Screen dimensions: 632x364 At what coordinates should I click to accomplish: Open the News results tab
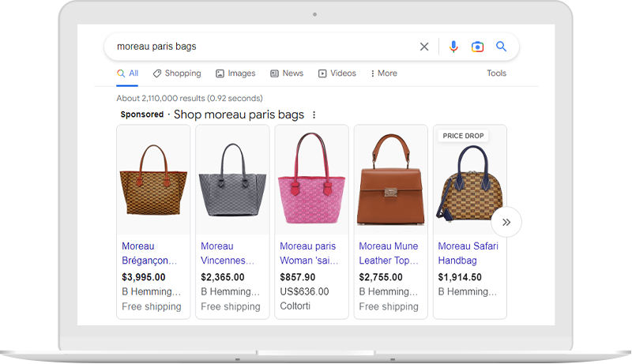[x=287, y=73]
